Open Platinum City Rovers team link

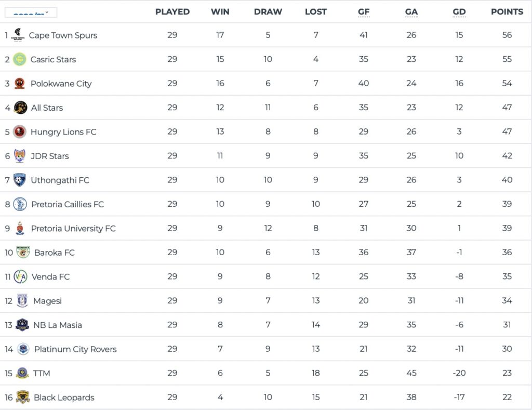(75, 349)
